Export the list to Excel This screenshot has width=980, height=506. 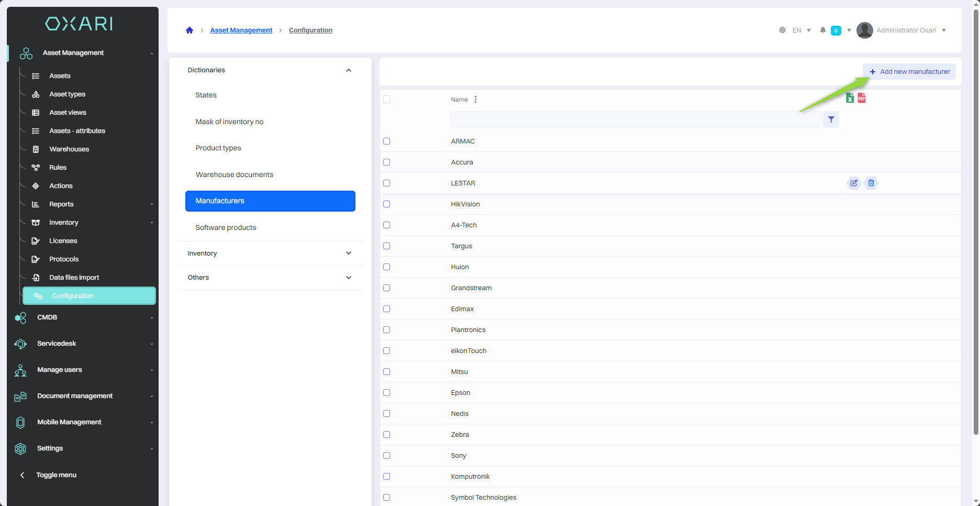tap(850, 98)
